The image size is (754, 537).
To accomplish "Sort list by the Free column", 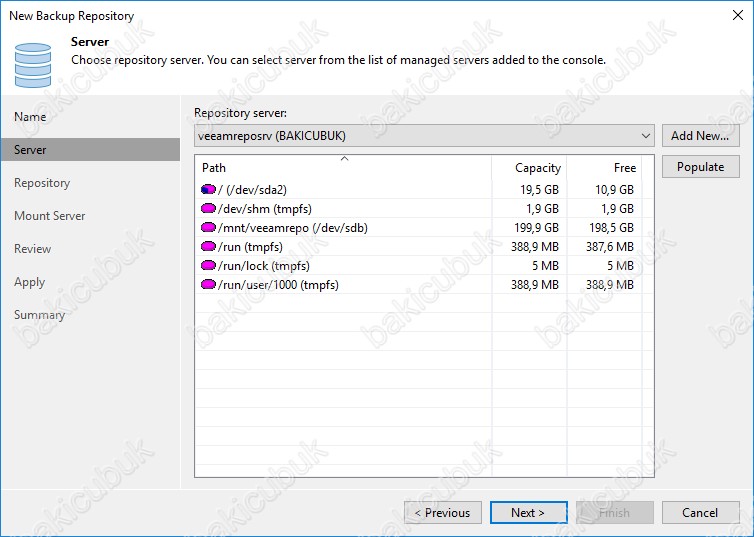I will click(604, 168).
